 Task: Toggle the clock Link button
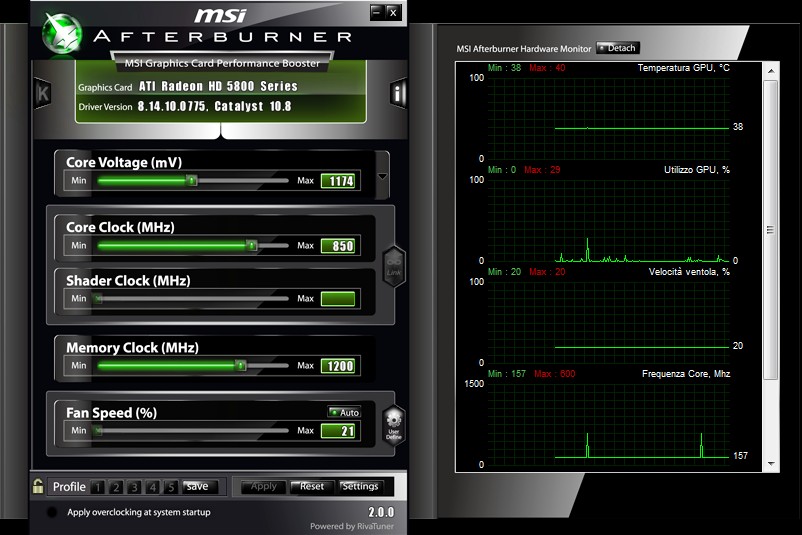394,266
